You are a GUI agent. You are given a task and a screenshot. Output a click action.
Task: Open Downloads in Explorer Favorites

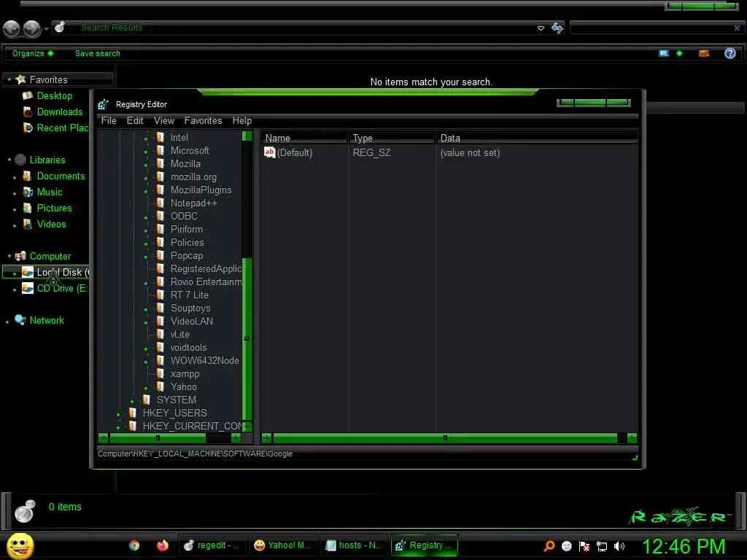click(x=60, y=112)
